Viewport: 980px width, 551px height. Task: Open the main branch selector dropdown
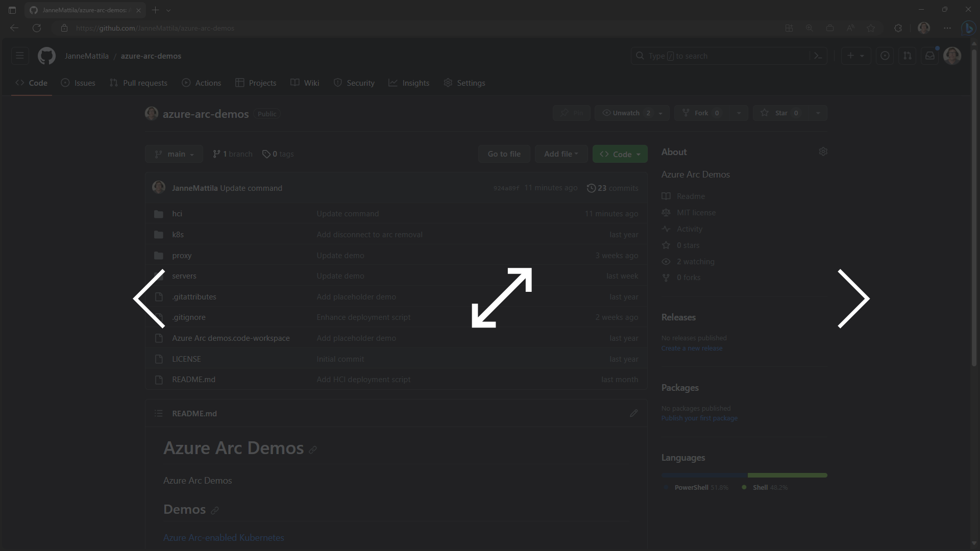tap(174, 154)
